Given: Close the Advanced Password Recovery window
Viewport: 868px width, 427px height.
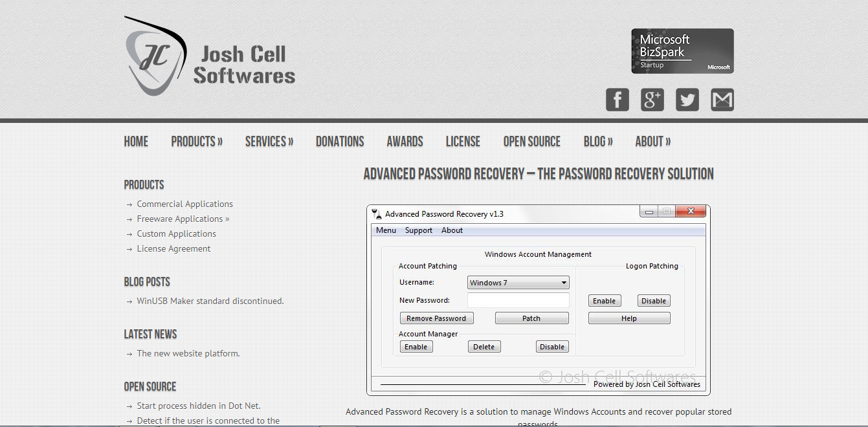Looking at the screenshot, I should pyautogui.click(x=690, y=212).
